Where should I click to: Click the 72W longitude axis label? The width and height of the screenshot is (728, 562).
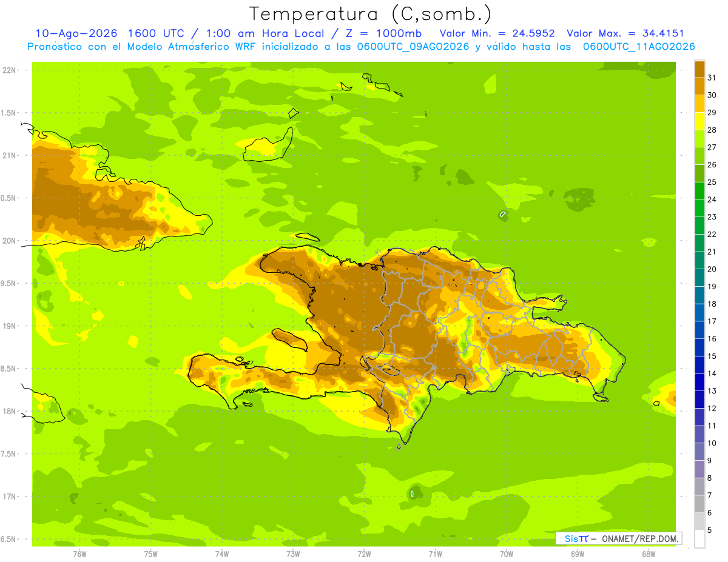[x=364, y=554]
